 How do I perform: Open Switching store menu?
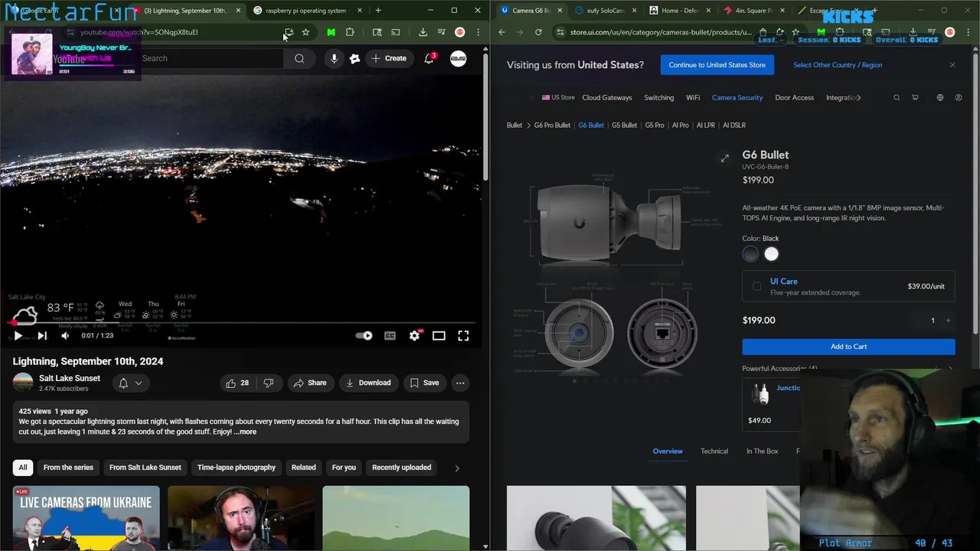[658, 98]
